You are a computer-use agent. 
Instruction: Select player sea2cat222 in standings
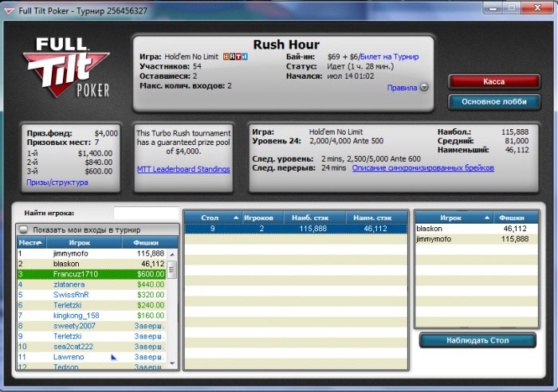pos(92,347)
